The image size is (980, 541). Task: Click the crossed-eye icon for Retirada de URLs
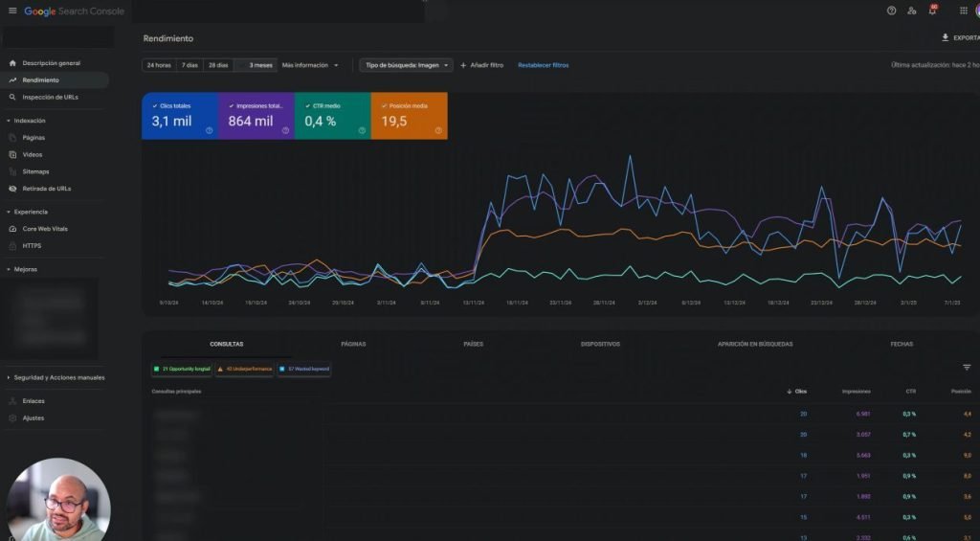coord(12,189)
